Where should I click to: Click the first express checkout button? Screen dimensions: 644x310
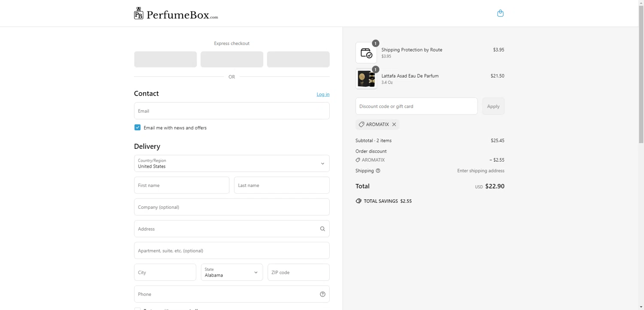tap(165, 59)
